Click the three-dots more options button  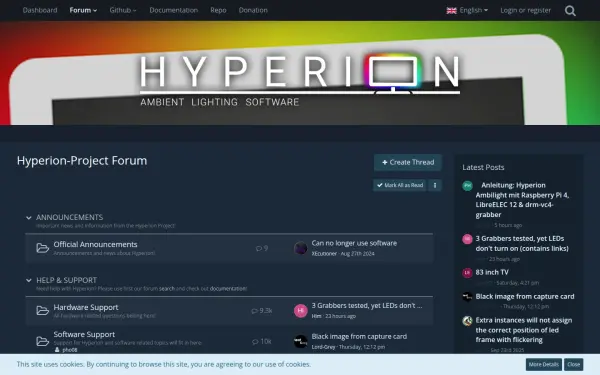(435, 185)
